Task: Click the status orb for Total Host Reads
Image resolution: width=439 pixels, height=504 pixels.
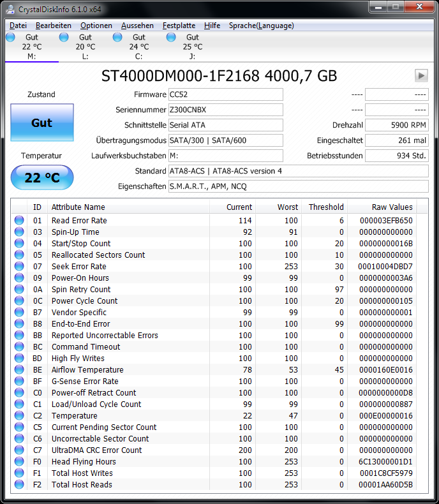Action: [x=19, y=484]
